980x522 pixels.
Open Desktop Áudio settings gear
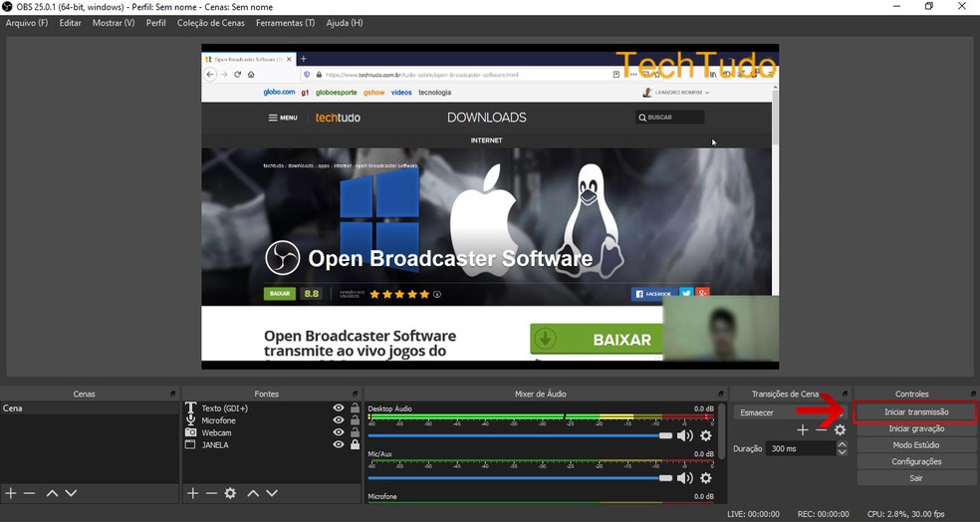pos(706,435)
